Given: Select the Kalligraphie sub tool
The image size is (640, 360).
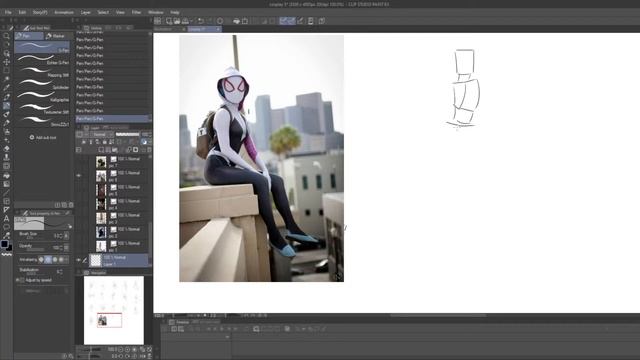Looking at the screenshot, I should [x=42, y=96].
